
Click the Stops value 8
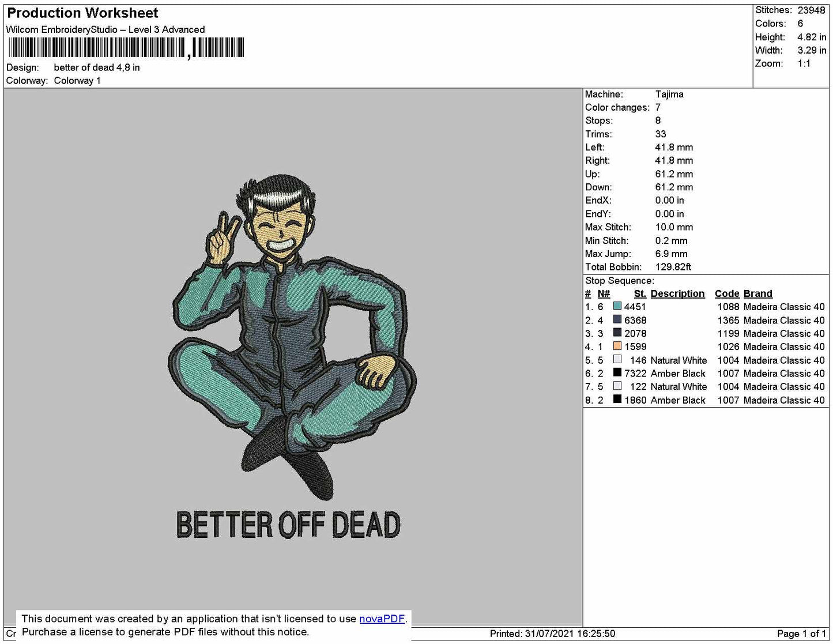tap(658, 120)
